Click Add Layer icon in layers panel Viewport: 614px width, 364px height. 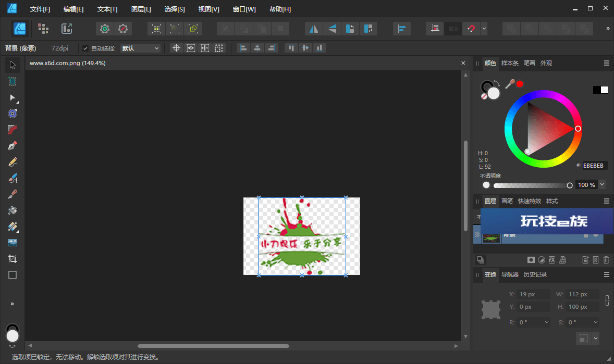tap(585, 260)
